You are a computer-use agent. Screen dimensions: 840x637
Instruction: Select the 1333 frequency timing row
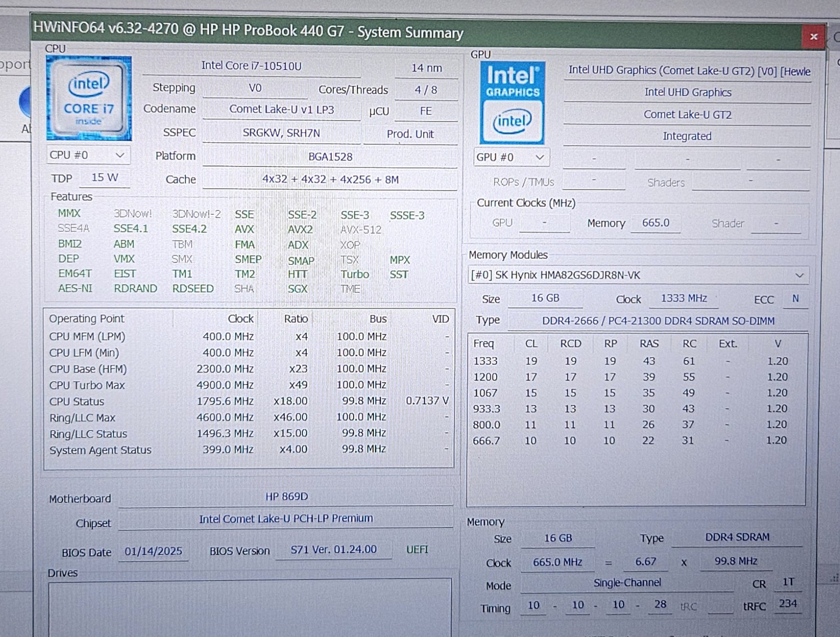[x=636, y=361]
